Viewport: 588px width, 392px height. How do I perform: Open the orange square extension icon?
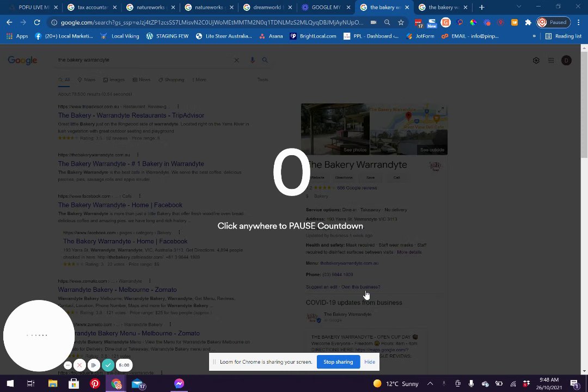click(x=514, y=22)
